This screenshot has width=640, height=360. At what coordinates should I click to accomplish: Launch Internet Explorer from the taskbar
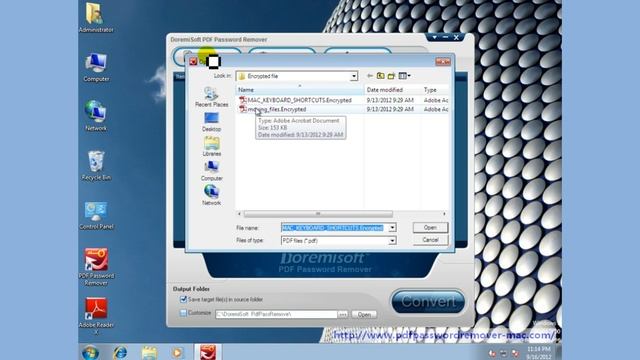(120, 352)
